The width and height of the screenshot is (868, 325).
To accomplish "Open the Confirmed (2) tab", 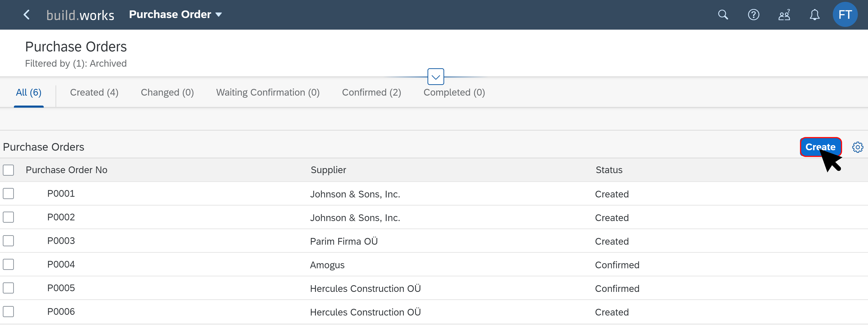I will [x=372, y=92].
